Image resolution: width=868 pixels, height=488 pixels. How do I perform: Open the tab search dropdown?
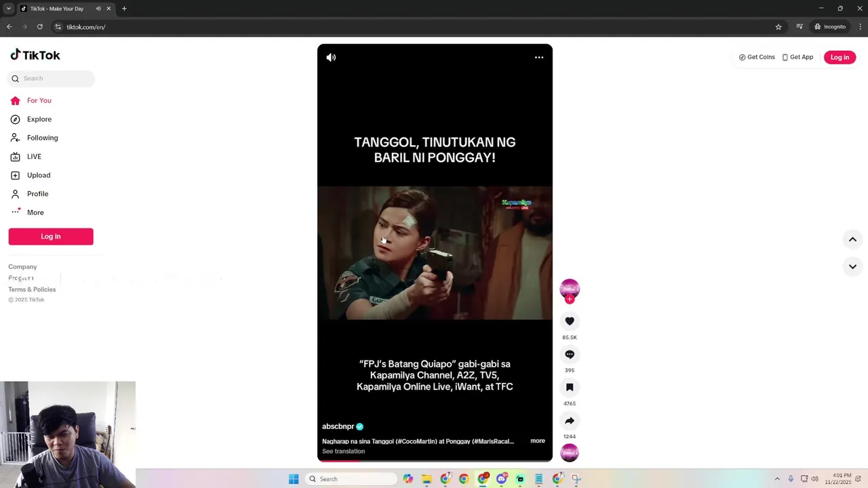(x=9, y=9)
